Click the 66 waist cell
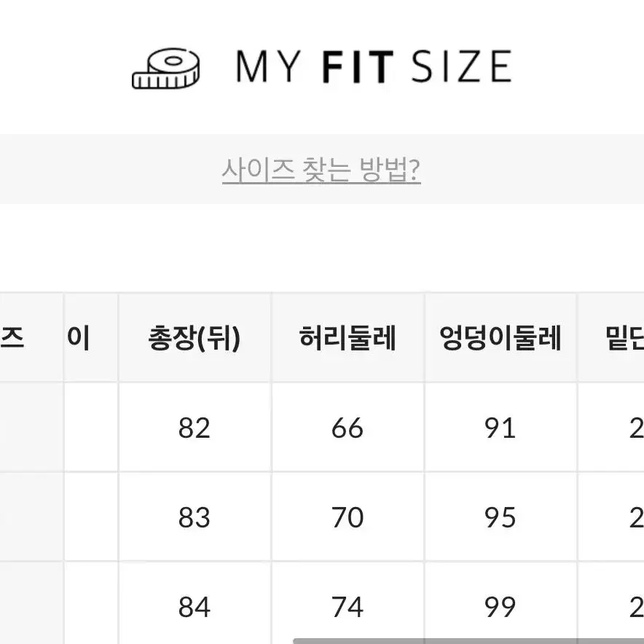644x644 pixels. pos(347,427)
